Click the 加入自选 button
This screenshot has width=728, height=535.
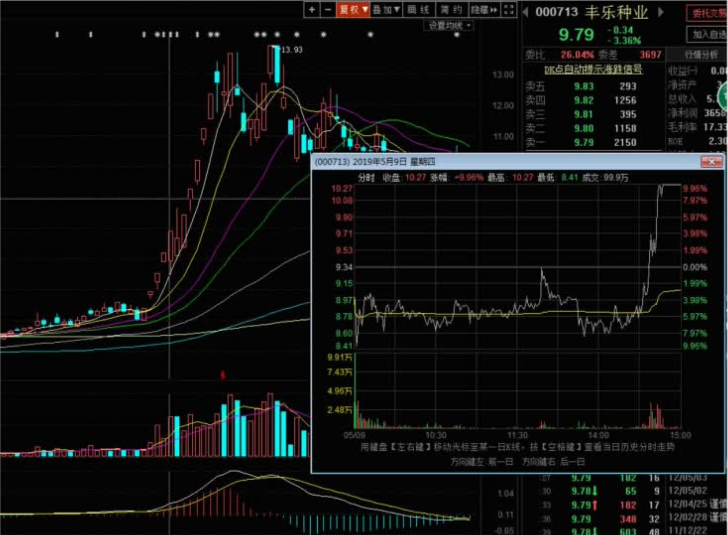coord(707,34)
